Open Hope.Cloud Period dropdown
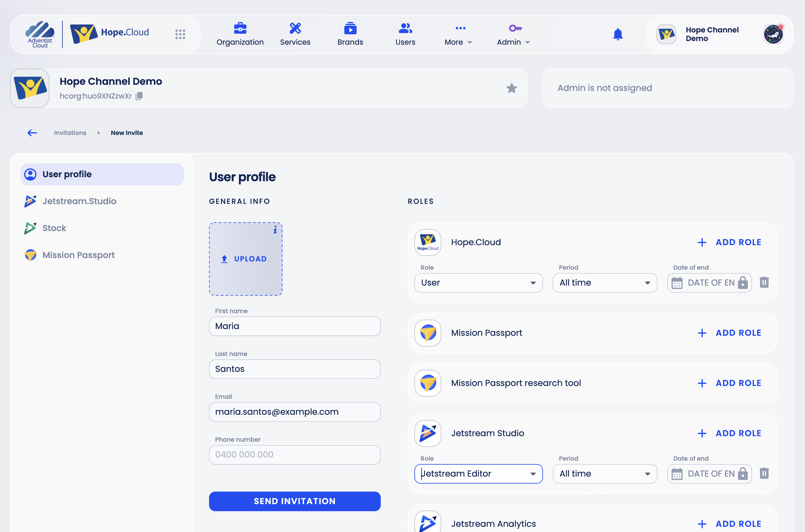This screenshot has width=805, height=532. tap(605, 283)
